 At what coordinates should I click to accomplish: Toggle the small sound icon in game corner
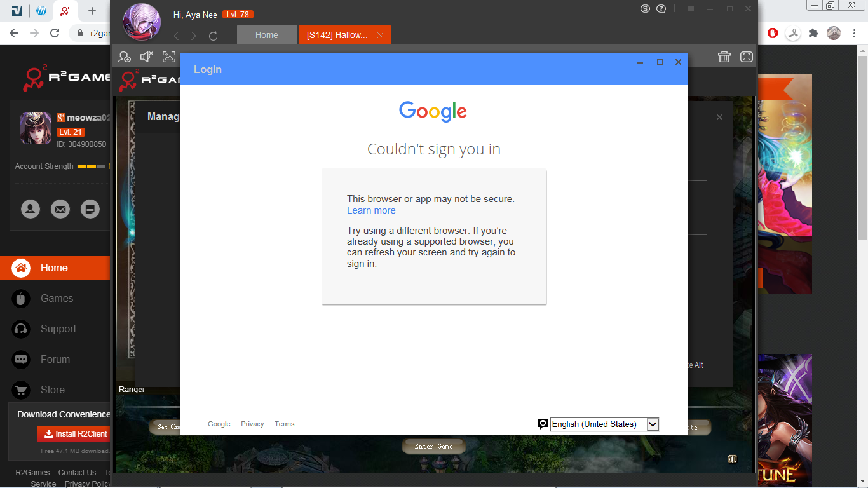[732, 459]
